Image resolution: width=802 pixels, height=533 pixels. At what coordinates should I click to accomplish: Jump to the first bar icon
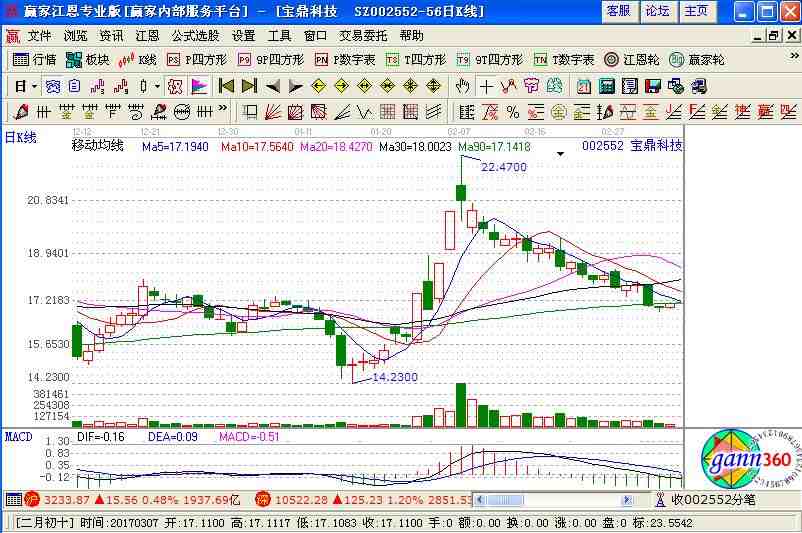(x=226, y=86)
